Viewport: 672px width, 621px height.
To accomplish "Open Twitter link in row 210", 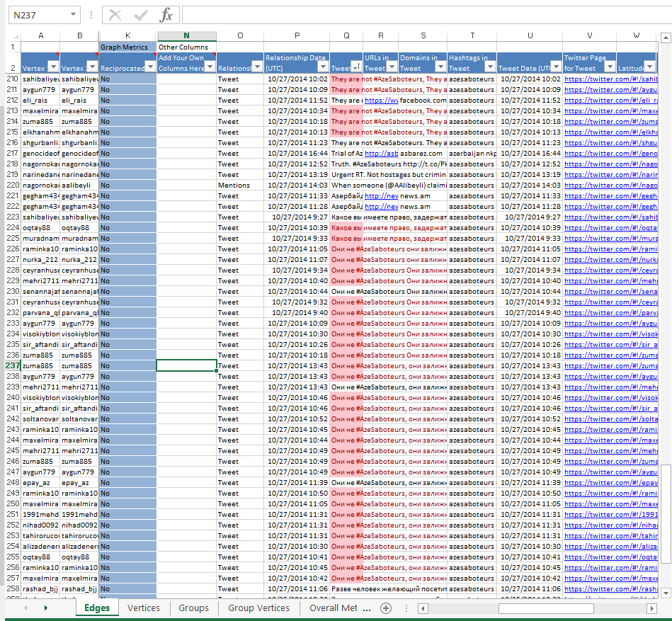I will coord(610,79).
